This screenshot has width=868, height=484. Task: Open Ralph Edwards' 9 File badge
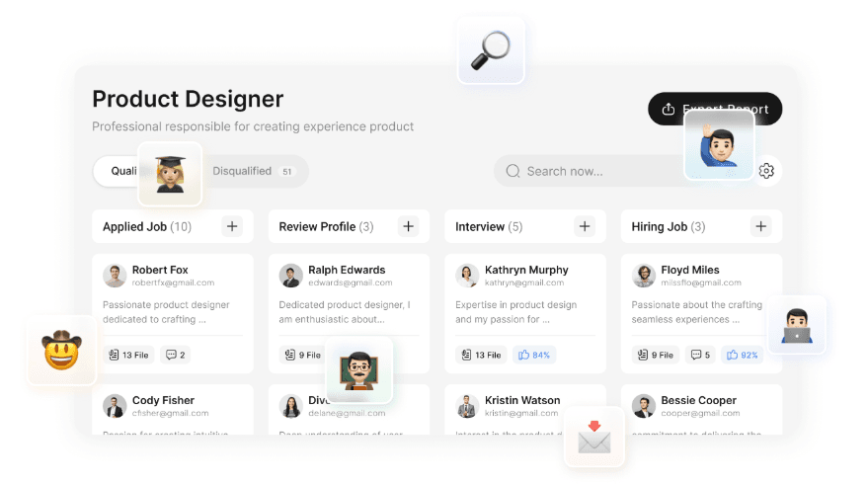point(303,355)
